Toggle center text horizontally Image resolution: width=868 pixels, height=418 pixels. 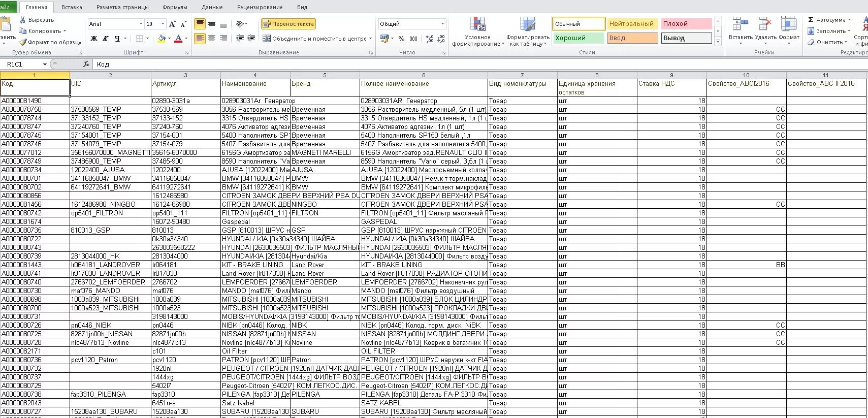(212, 39)
